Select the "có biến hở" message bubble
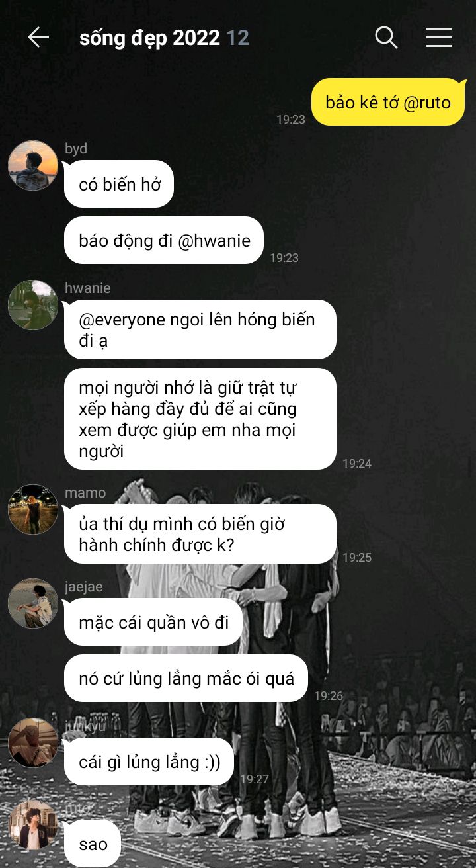The width and height of the screenshot is (476, 868). (119, 184)
